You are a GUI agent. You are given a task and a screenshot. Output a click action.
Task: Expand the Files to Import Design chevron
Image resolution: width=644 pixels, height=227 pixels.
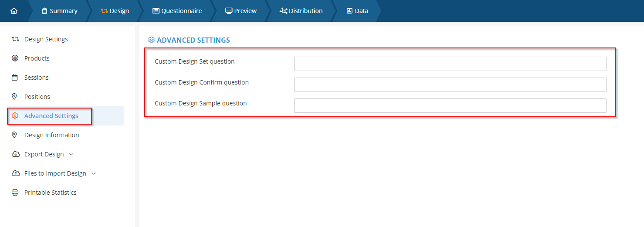point(94,173)
